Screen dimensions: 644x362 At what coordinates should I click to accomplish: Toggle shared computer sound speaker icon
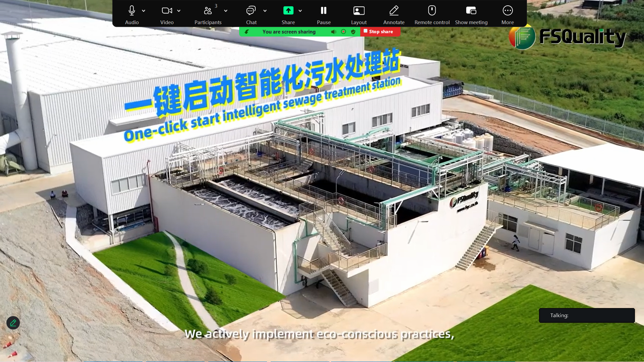pos(333,32)
